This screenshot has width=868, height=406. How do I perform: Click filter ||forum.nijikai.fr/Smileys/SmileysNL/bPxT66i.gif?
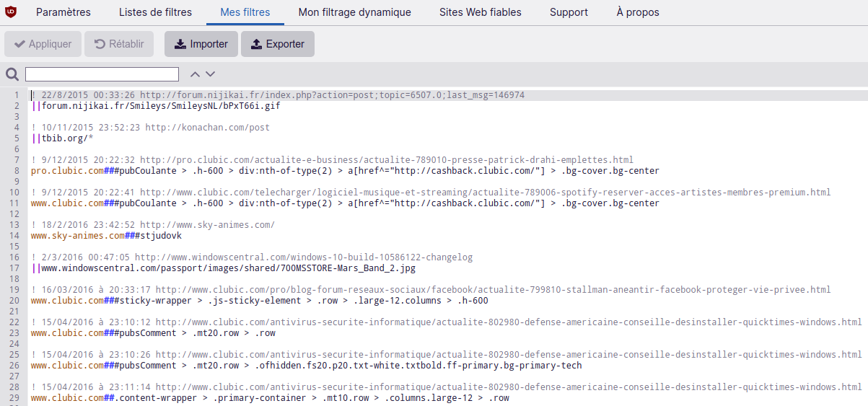pos(156,106)
